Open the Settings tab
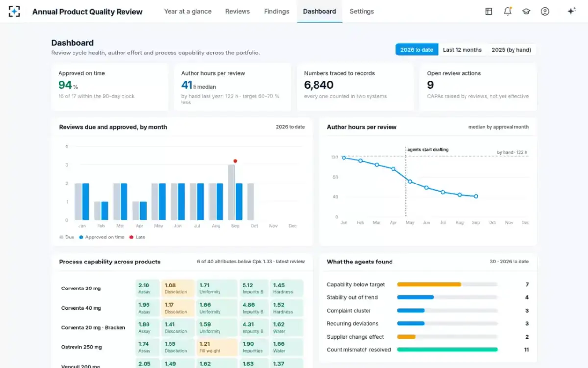The image size is (588, 368). (x=362, y=11)
